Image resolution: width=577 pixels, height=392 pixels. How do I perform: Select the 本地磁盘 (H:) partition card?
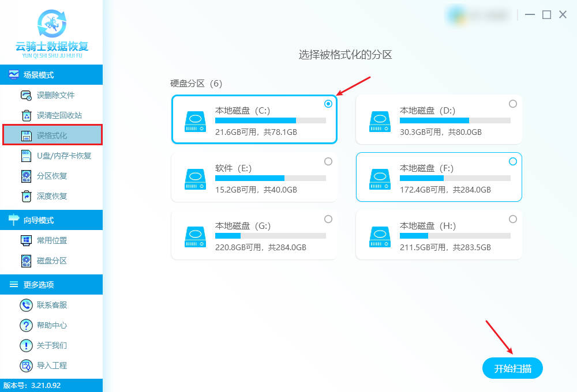click(439, 235)
